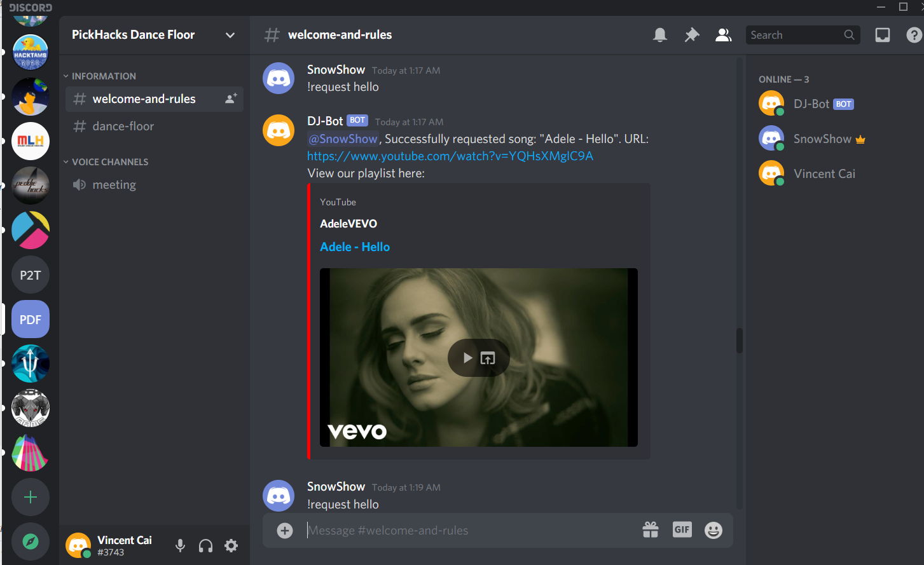Click AdeleVEVO author name in embed
924x565 pixels.
pos(348,224)
